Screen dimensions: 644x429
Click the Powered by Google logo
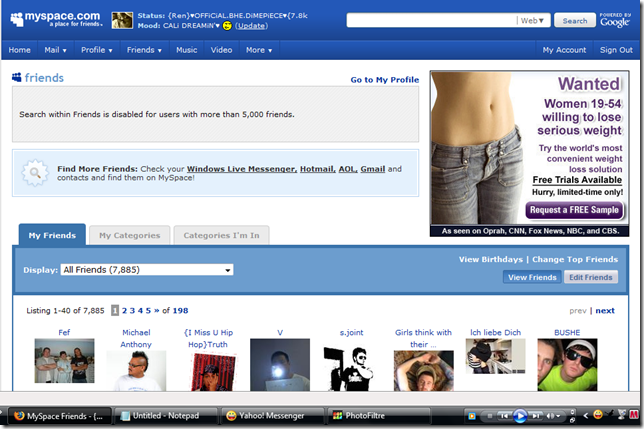(x=615, y=20)
